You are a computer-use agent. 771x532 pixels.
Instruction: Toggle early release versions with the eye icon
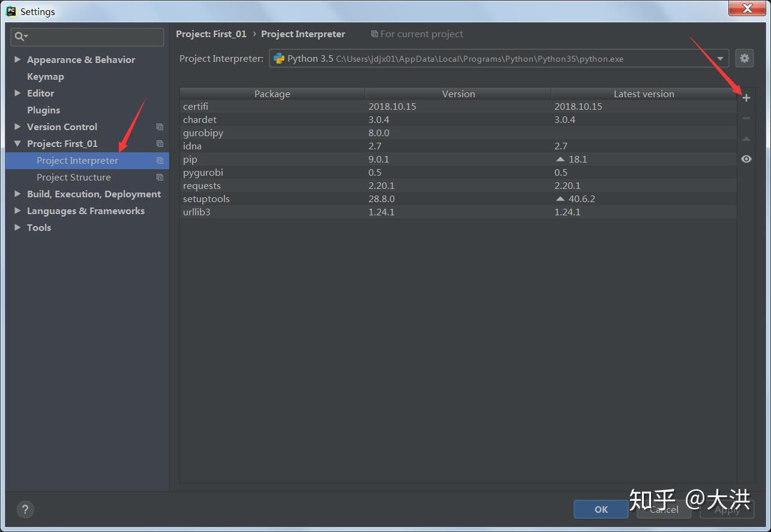point(746,159)
